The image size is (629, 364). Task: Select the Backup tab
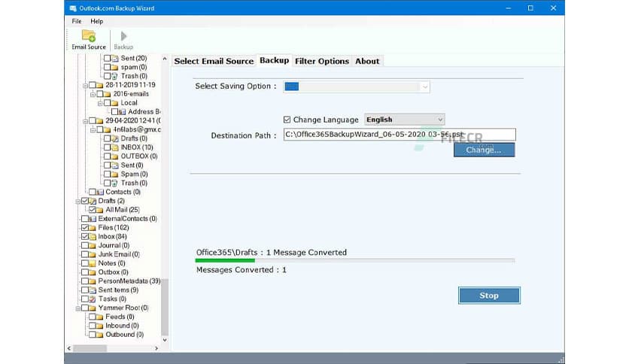point(274,60)
